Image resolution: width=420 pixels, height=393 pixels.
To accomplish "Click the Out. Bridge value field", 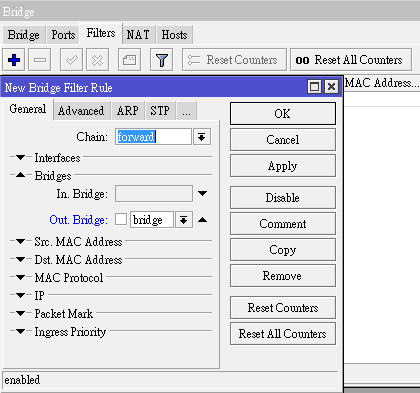I will click(152, 220).
